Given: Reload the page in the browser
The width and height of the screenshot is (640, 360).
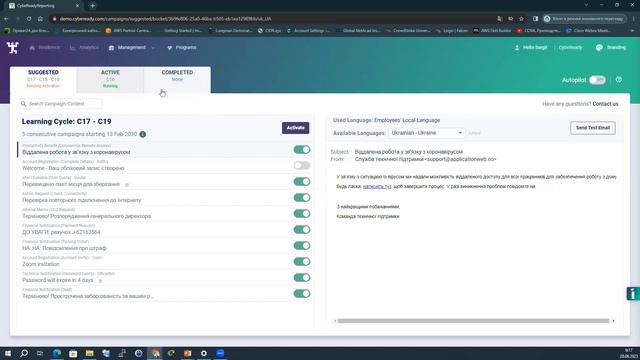Looking at the screenshot, I should coord(29,19).
